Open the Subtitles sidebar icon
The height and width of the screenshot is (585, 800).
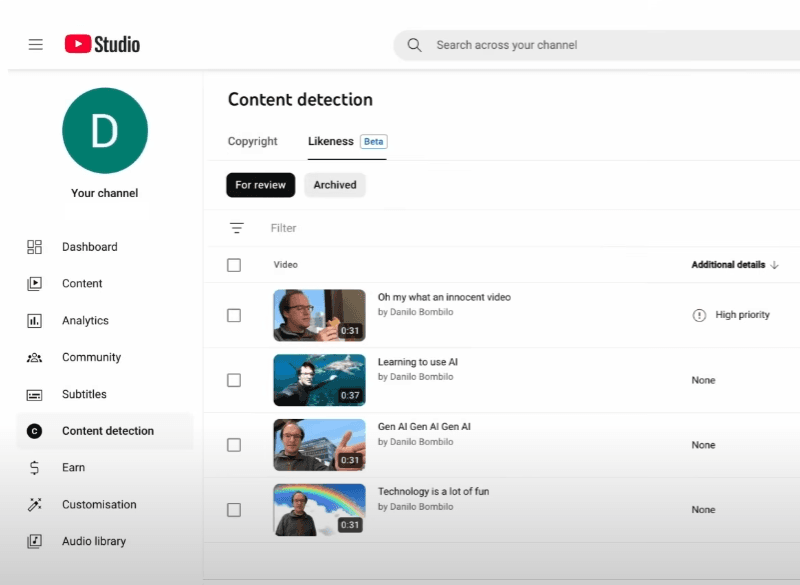(35, 394)
